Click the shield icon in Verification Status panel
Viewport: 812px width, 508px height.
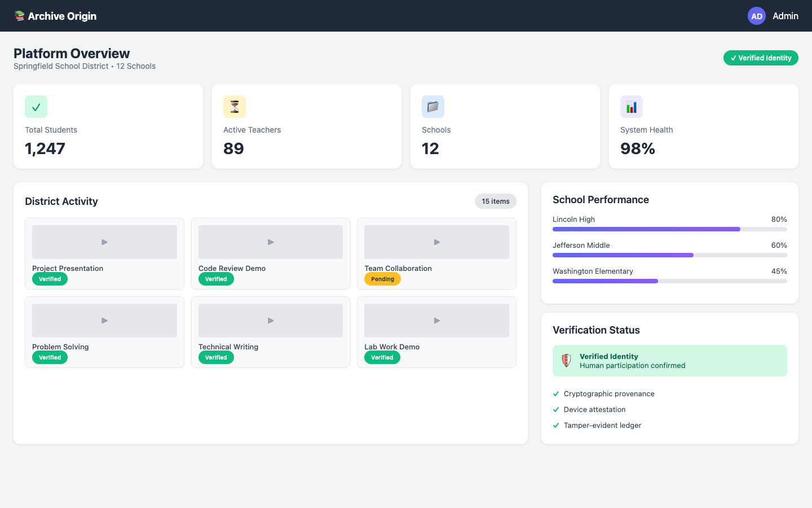[x=566, y=360]
